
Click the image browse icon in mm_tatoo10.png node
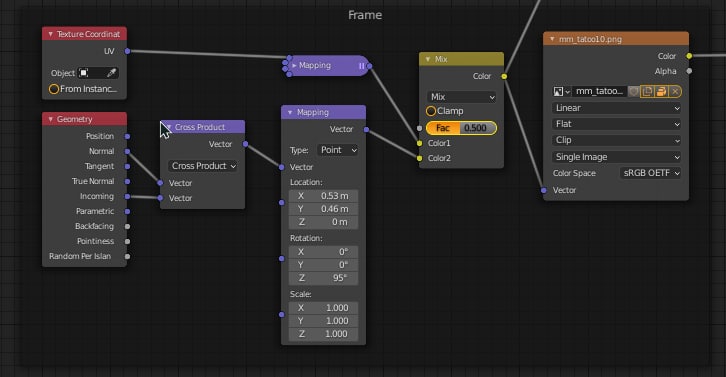[561, 92]
